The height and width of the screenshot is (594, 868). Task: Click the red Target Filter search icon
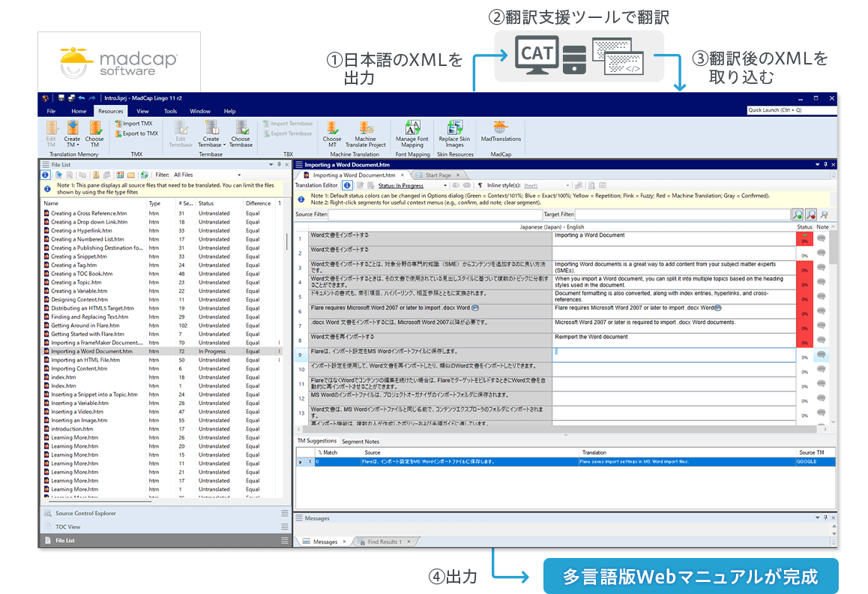pyautogui.click(x=811, y=214)
